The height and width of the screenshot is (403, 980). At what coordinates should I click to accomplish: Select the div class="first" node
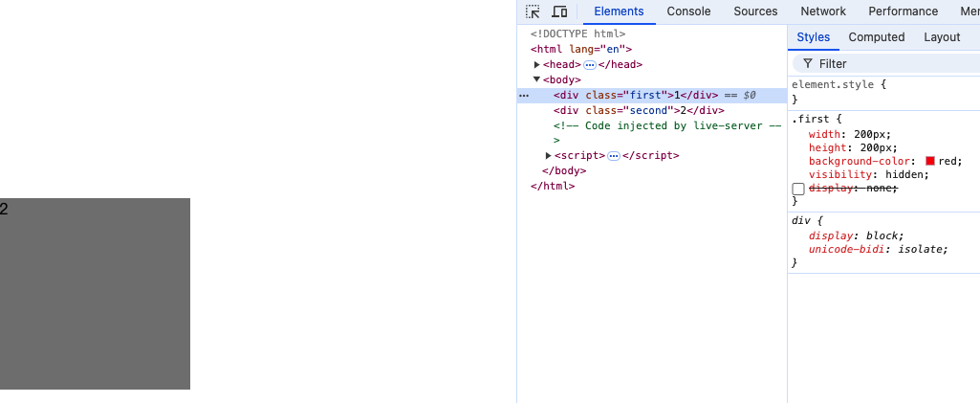tap(652, 96)
